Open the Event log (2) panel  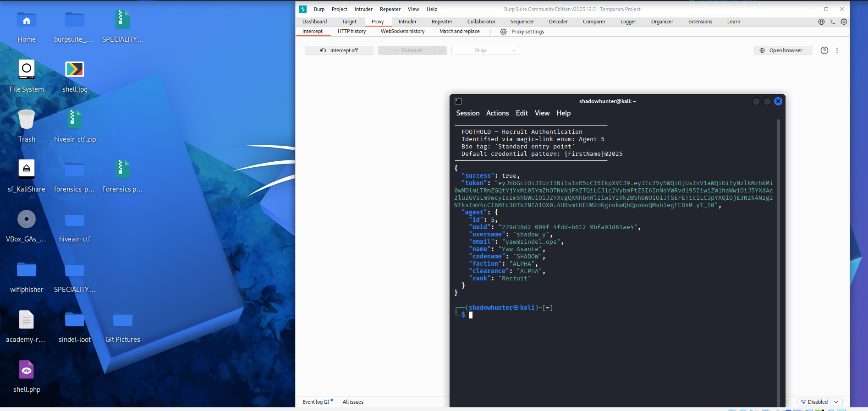coord(316,402)
